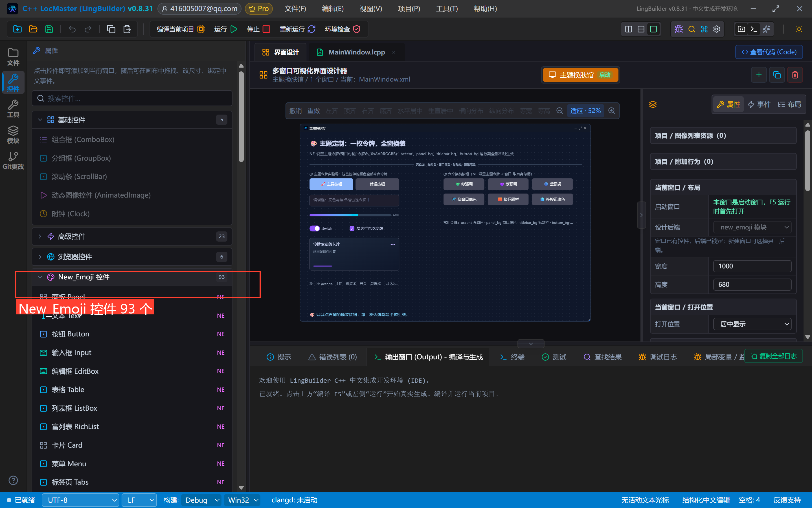Open the Debug build configuration dropdown

pos(201,500)
